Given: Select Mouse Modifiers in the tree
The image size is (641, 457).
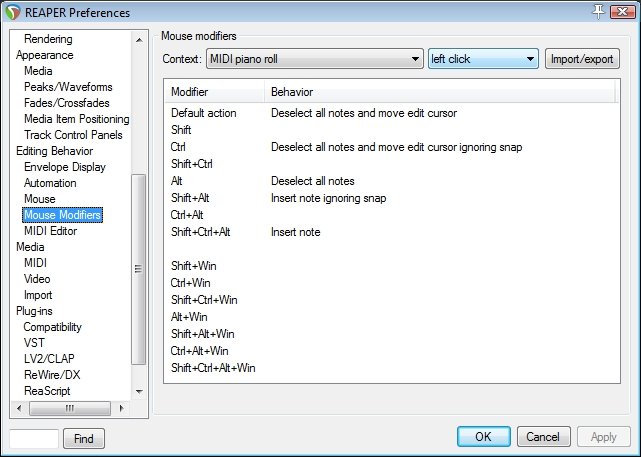Looking at the screenshot, I should point(62,215).
